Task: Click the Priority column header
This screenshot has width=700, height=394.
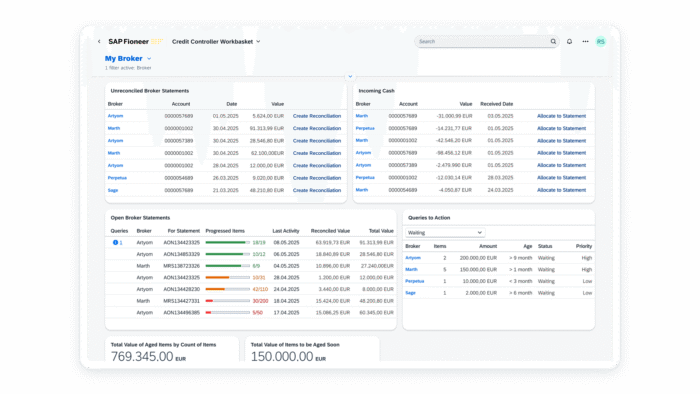Action: [x=583, y=246]
